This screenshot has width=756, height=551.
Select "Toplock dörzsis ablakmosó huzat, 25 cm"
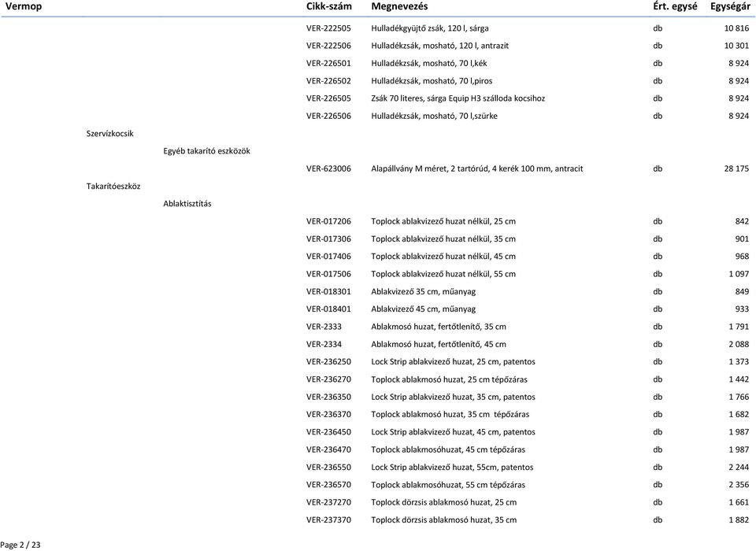coord(443,502)
